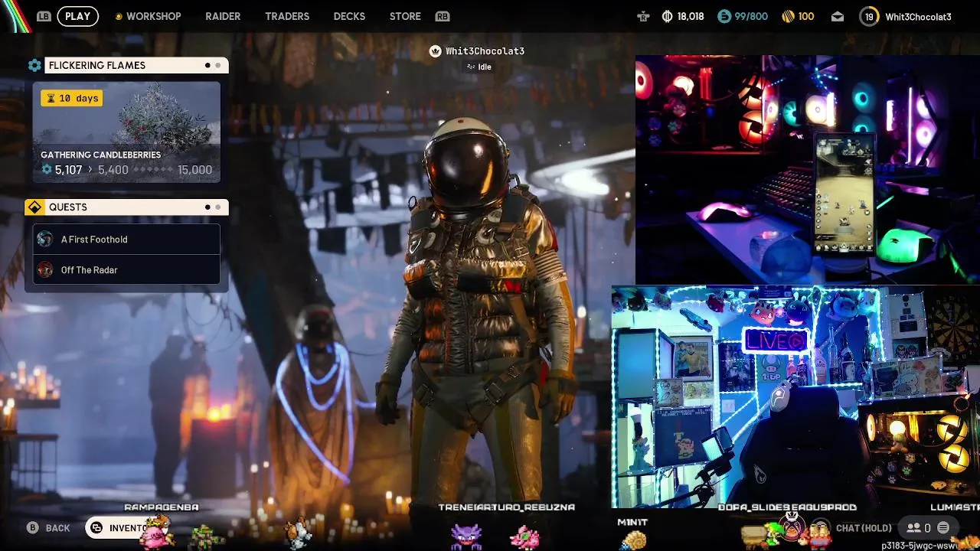Open the hamburger menu icon bottom right

pos(943,528)
